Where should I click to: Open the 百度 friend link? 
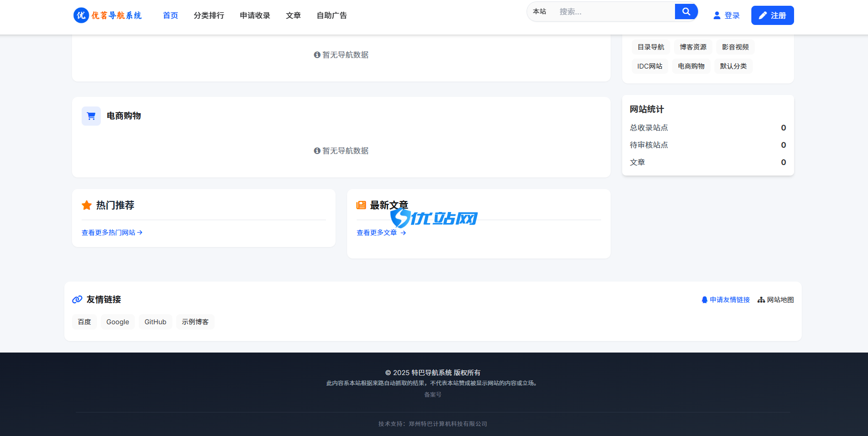[x=84, y=322]
